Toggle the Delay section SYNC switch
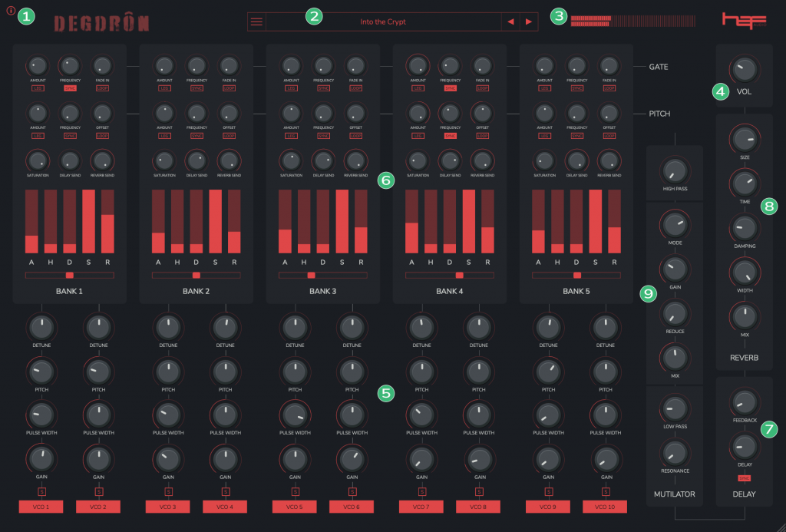 point(743,478)
